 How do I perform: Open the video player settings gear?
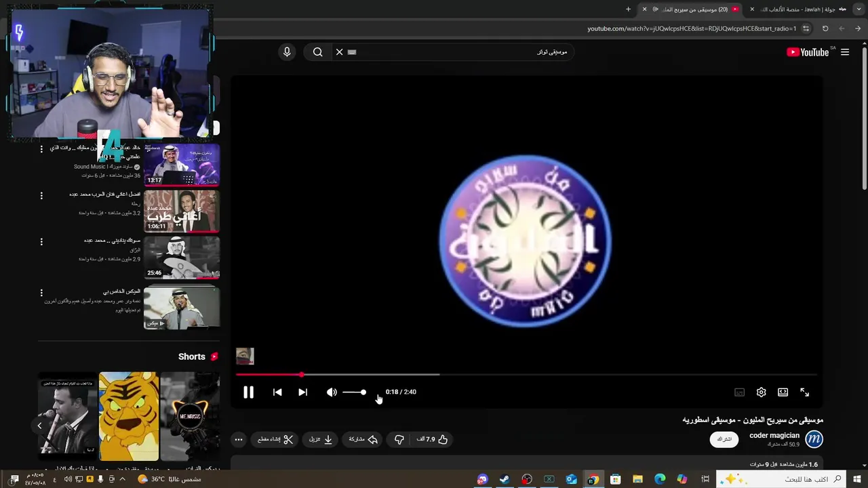click(x=761, y=392)
